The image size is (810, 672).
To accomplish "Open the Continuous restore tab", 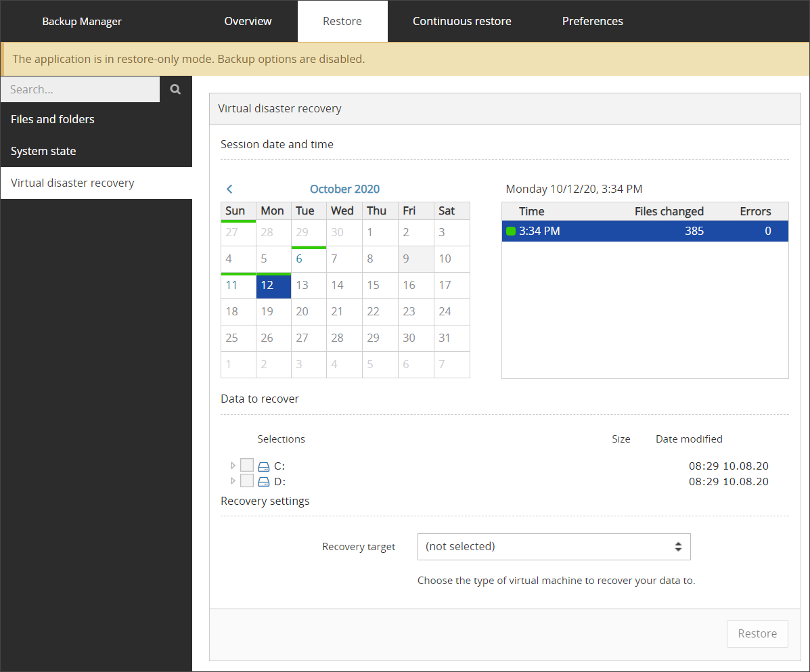I will coord(462,21).
